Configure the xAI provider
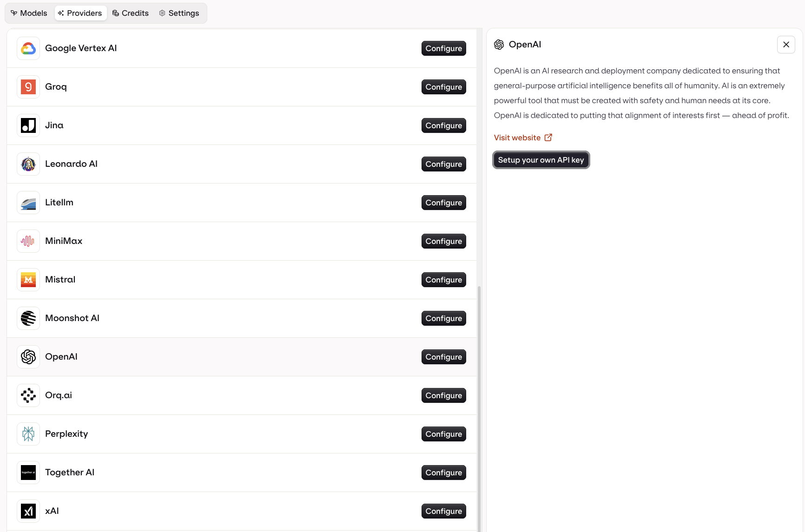 point(444,511)
